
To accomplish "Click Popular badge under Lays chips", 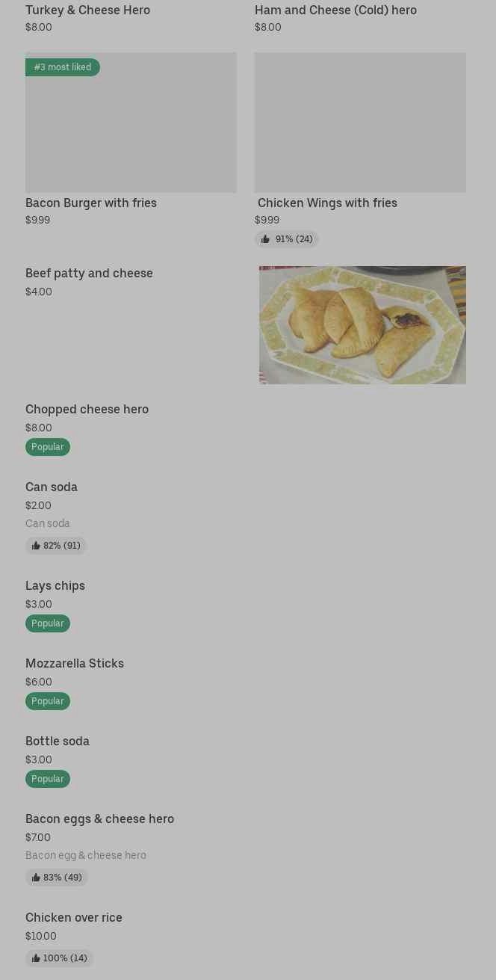I will (x=48, y=623).
